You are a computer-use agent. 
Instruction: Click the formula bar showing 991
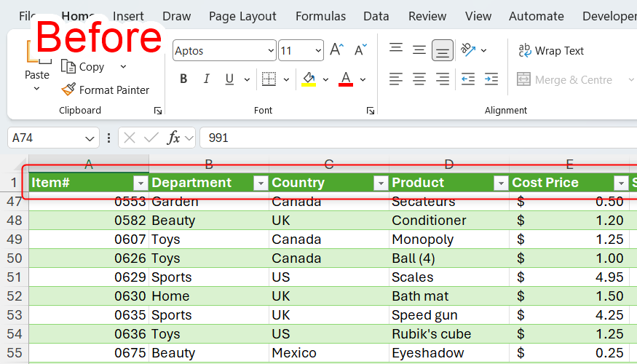419,138
